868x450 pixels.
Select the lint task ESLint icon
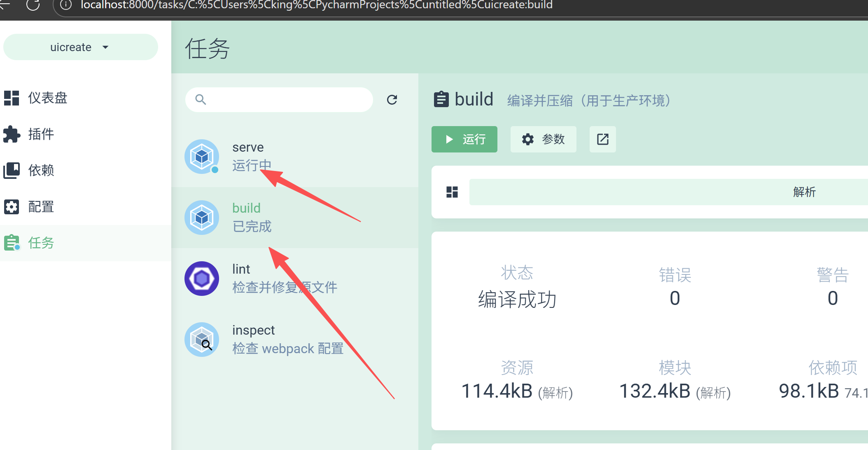tap(202, 279)
